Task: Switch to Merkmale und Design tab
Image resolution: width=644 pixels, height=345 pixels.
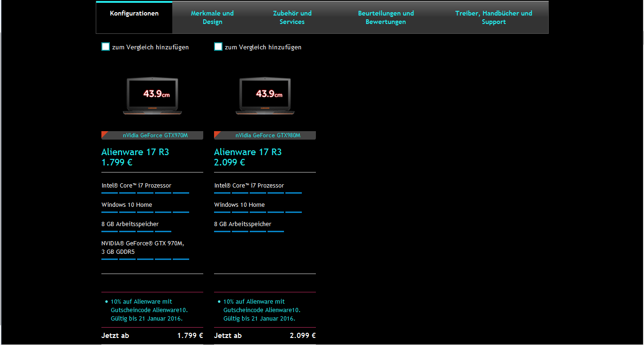Action: coord(212,17)
